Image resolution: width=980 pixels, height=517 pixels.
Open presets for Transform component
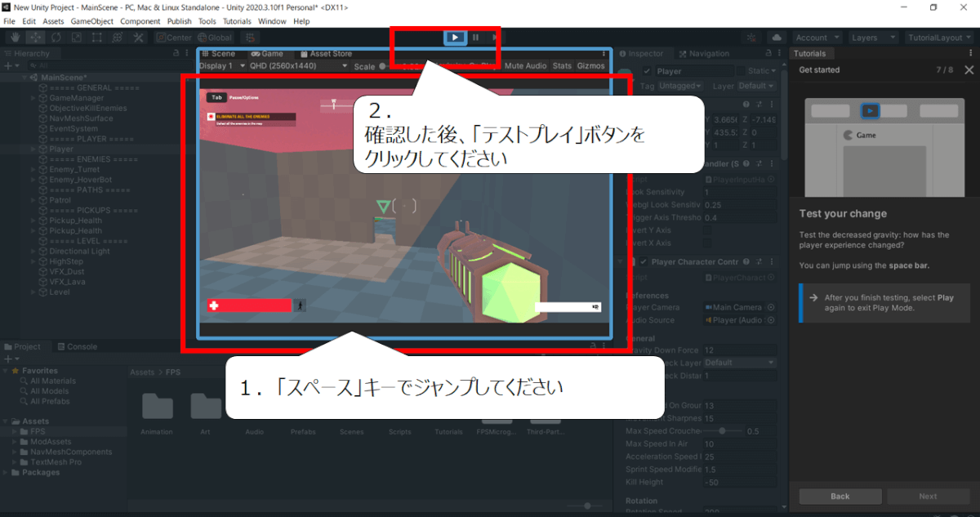[759, 104]
